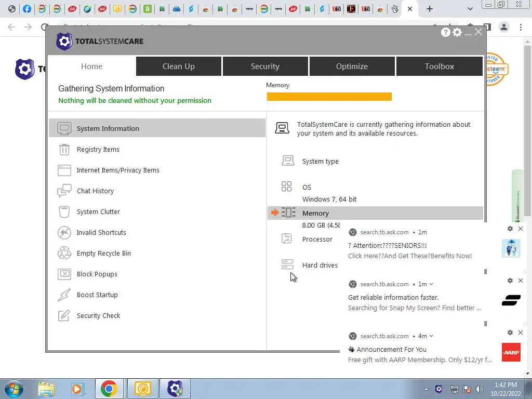This screenshot has width=532, height=399.
Task: Click the System type laptop icon
Action: pyautogui.click(x=288, y=161)
